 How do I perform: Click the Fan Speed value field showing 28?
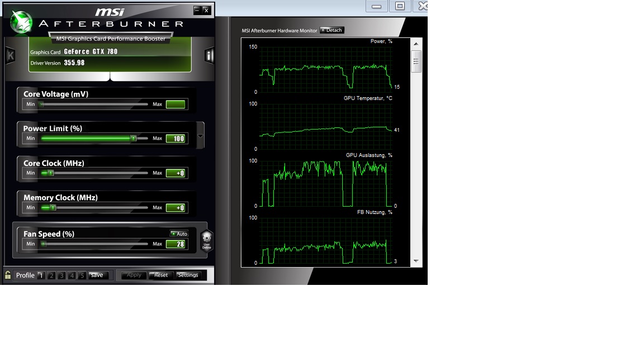[x=176, y=244]
